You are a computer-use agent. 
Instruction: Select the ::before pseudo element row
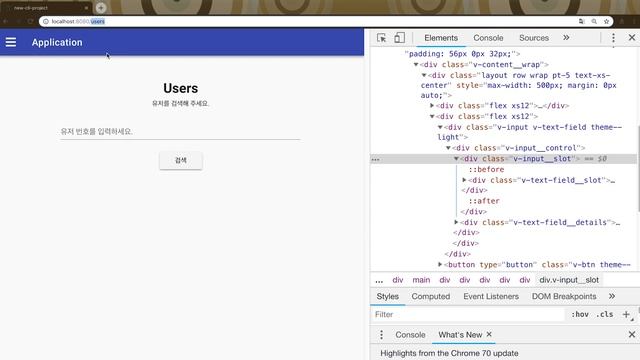tap(486, 169)
